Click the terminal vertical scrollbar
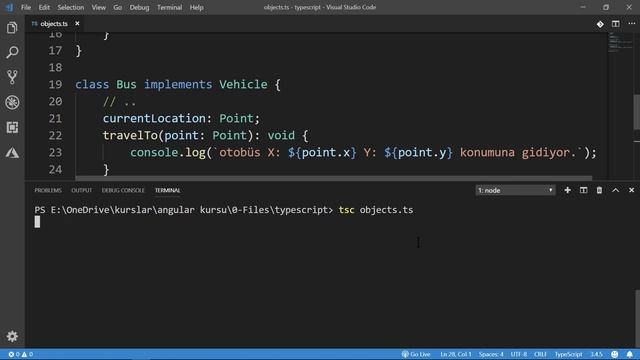Viewport: 640px width, 360px height. click(637, 318)
